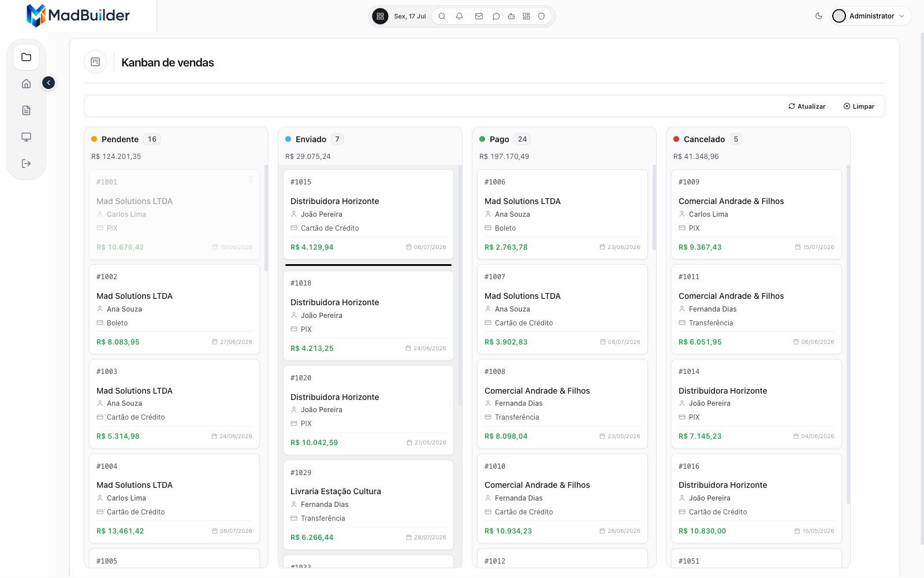Click the robot assistant icon

point(511,16)
